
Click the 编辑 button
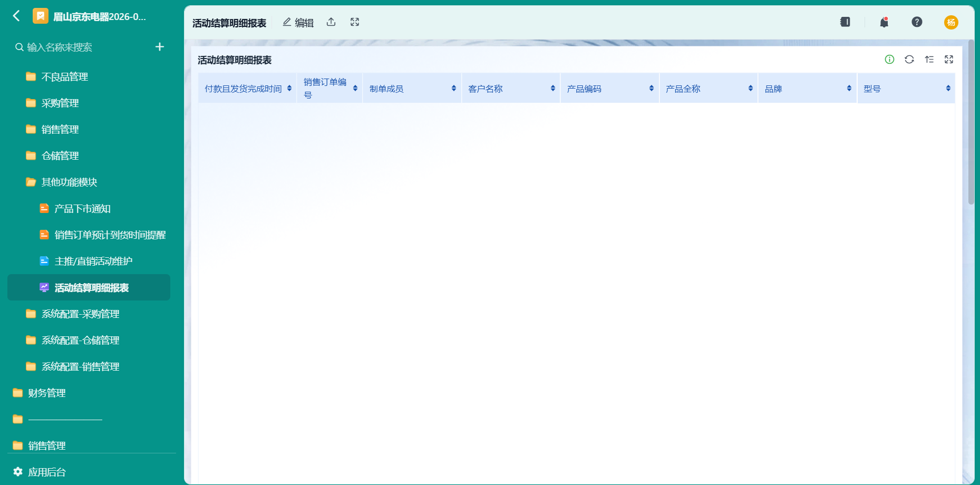[x=298, y=23]
